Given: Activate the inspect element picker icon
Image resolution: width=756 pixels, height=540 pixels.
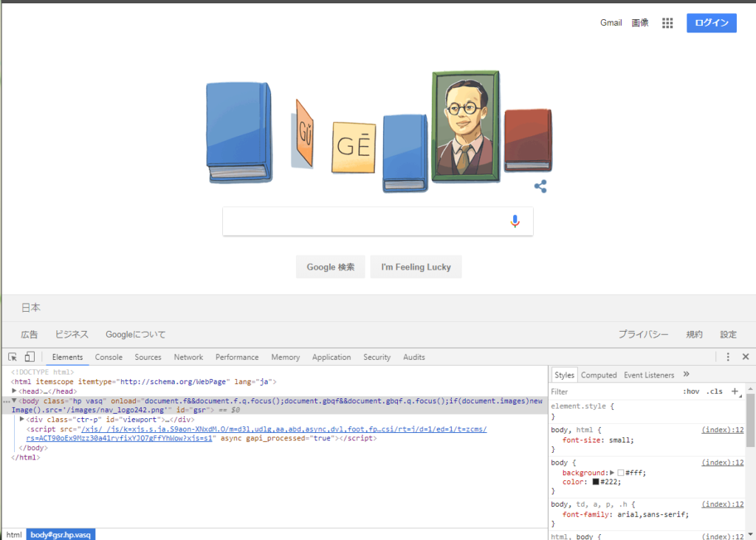Looking at the screenshot, I should point(13,357).
